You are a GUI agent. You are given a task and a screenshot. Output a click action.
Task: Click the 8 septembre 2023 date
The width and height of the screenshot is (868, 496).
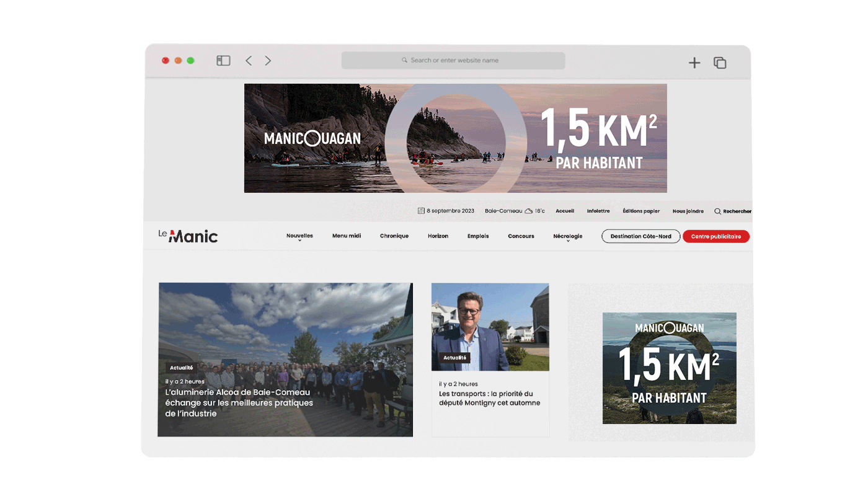click(451, 211)
